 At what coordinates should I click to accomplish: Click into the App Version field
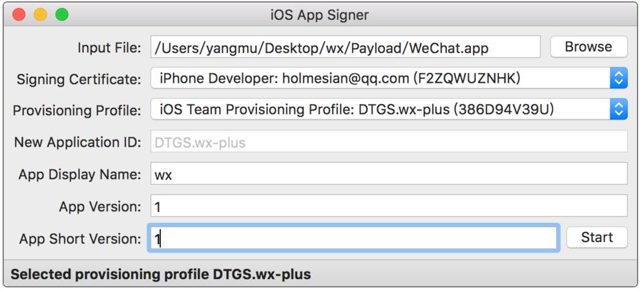(388, 206)
